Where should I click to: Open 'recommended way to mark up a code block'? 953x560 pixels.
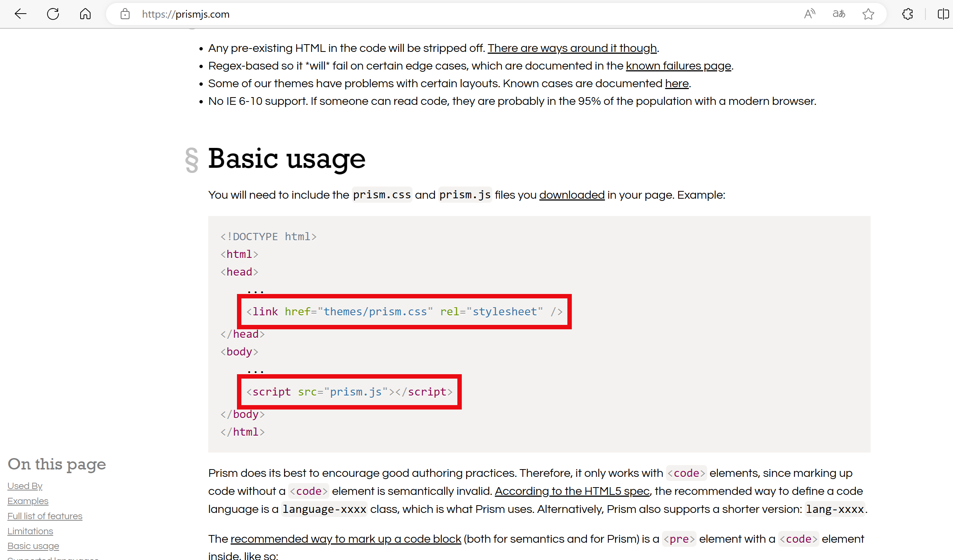pyautogui.click(x=346, y=539)
